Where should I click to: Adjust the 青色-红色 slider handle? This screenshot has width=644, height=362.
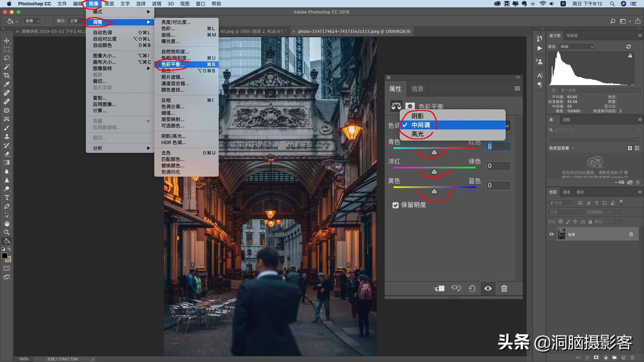(x=434, y=152)
